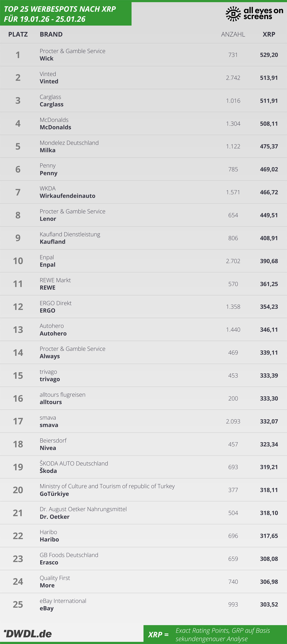Click the green Top 25 Werbespots title banner
The width and height of the screenshot is (287, 644).
pyautogui.click(x=66, y=14)
